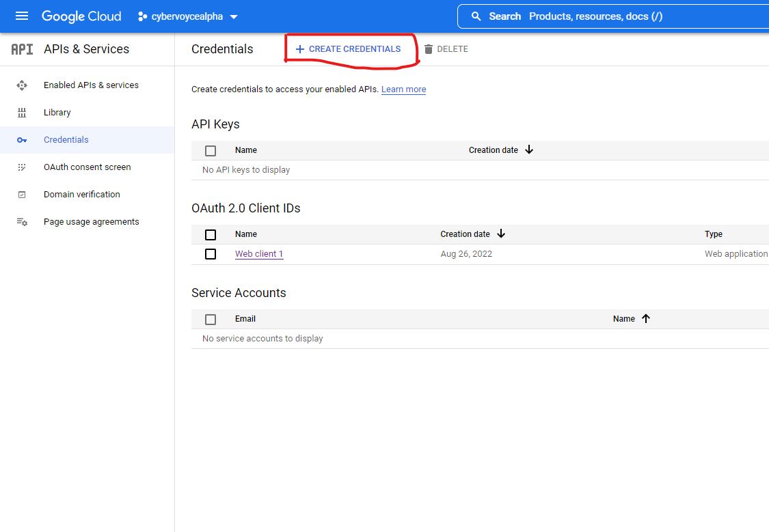
Task: Open the Web client 1 link
Action: tap(258, 254)
